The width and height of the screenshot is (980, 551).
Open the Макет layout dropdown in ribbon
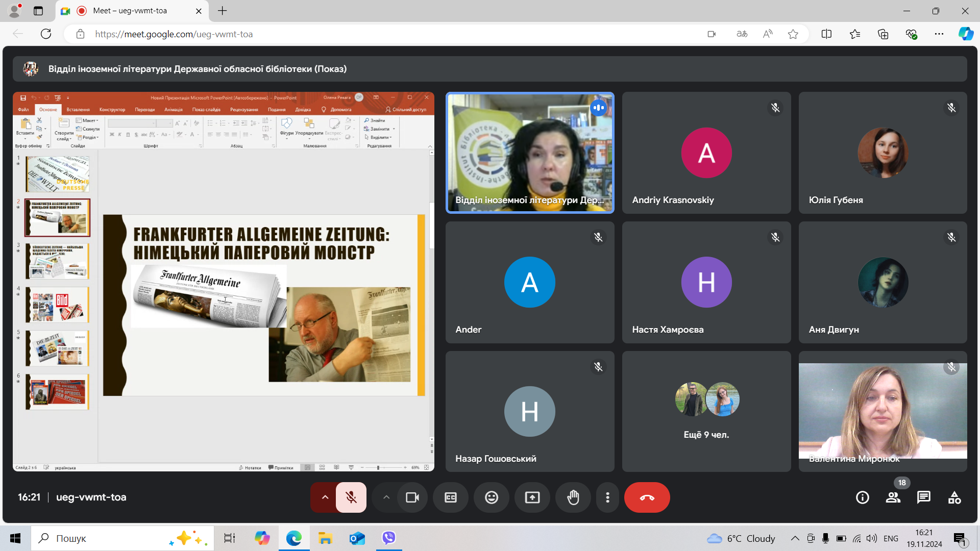(87, 121)
